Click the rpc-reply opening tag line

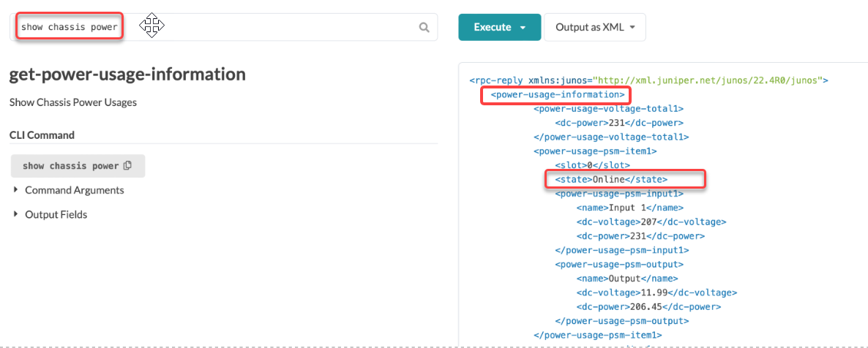(x=648, y=80)
